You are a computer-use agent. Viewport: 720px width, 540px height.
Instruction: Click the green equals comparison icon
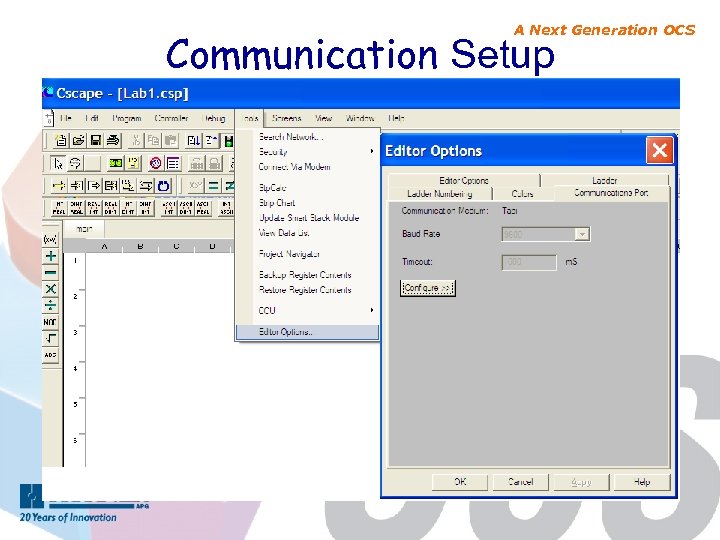click(x=213, y=186)
